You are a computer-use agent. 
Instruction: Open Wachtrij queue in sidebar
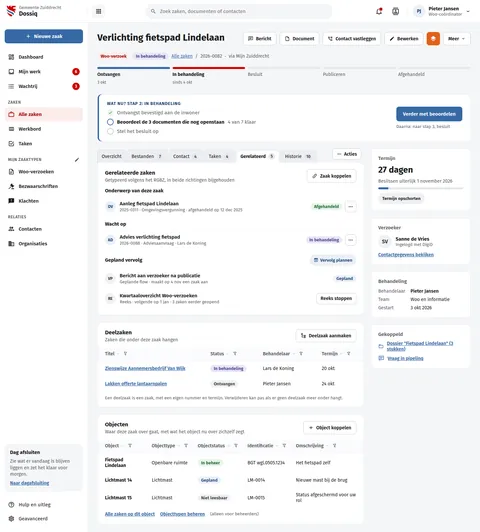44,86
